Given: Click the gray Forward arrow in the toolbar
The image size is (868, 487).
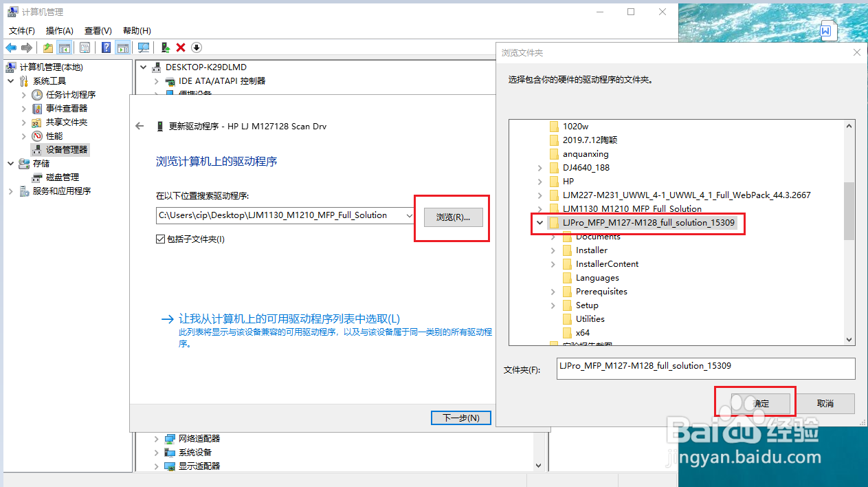Looking at the screenshot, I should pyautogui.click(x=27, y=47).
